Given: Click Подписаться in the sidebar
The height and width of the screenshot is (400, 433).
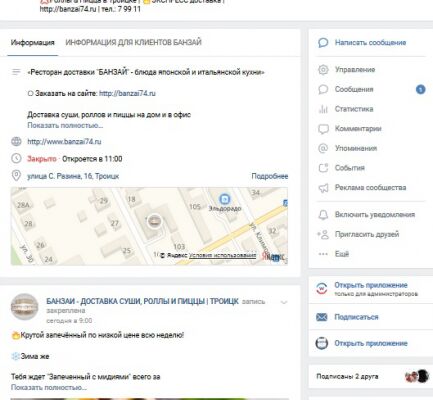Looking at the screenshot, I should 356,317.
